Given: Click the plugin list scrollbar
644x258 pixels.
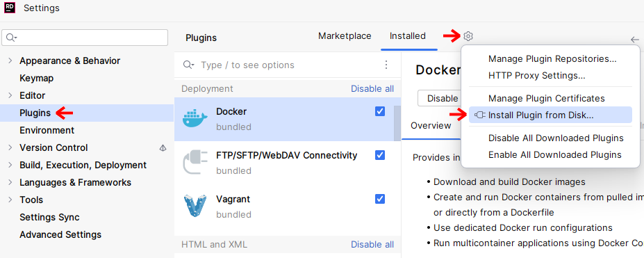Looking at the screenshot, I should (397, 123).
